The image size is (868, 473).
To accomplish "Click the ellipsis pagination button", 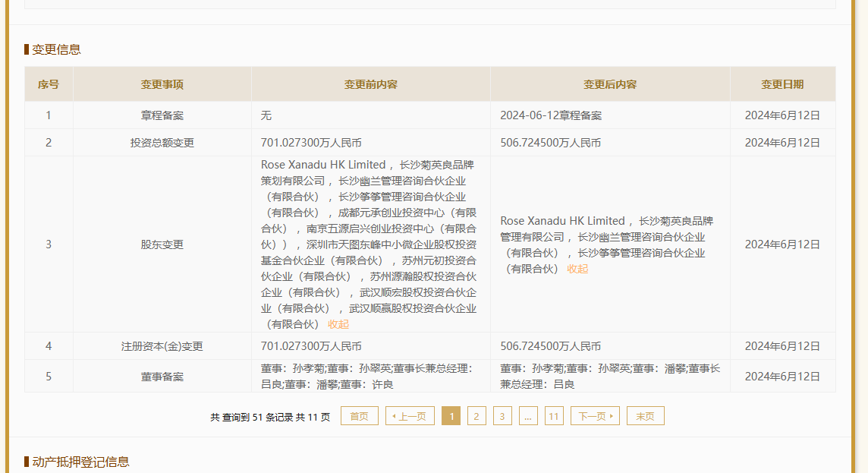I will (528, 416).
